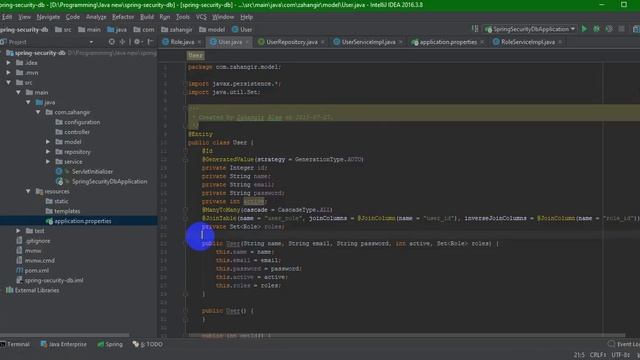This screenshot has height=360, width=640.
Task: Collapse the src folder arrow
Action: 9,82
